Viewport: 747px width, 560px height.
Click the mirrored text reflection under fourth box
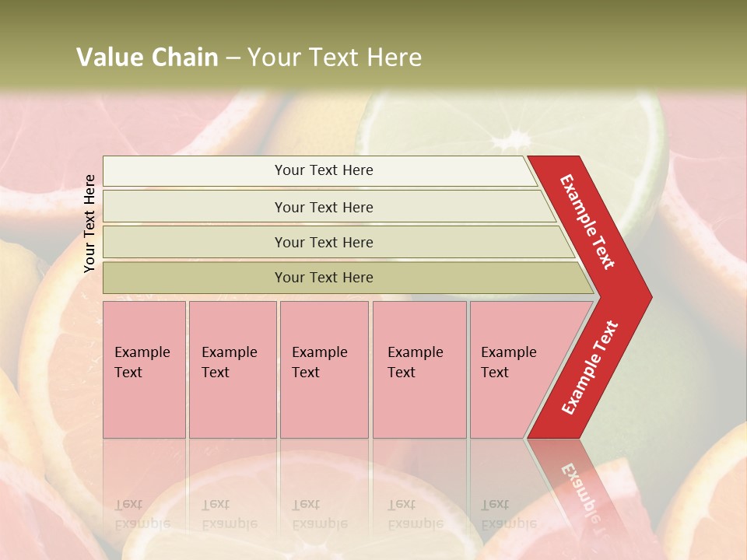(416, 514)
